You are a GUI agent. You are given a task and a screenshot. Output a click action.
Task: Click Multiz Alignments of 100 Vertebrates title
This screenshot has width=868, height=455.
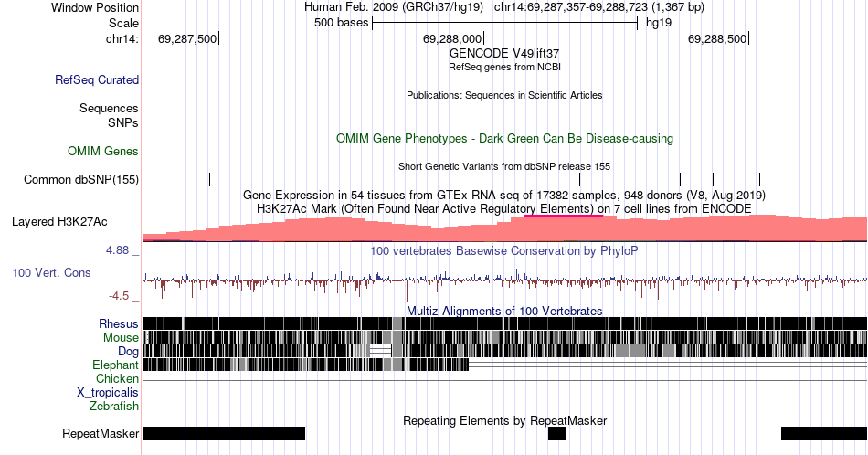click(504, 311)
